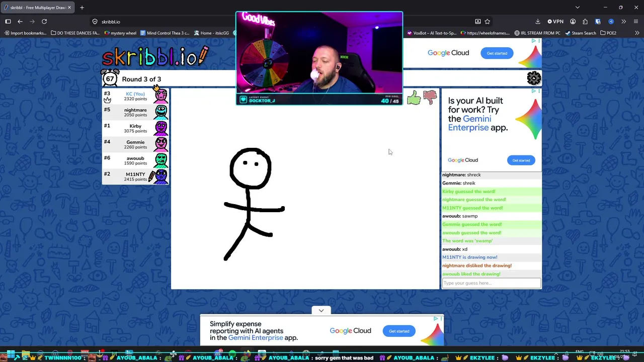Image resolution: width=644 pixels, height=362 pixels.
Task: Show more toolbar extensions chevrons
Action: click(x=623, y=22)
